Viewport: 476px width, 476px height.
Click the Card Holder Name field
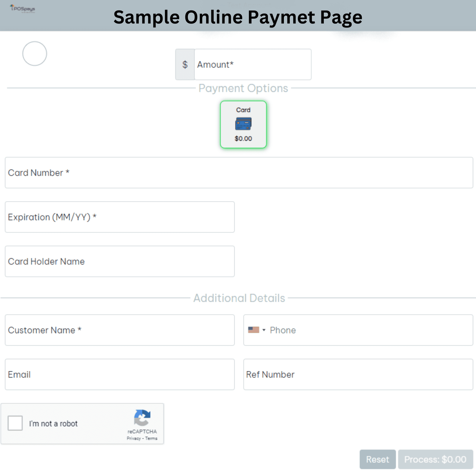coord(120,261)
